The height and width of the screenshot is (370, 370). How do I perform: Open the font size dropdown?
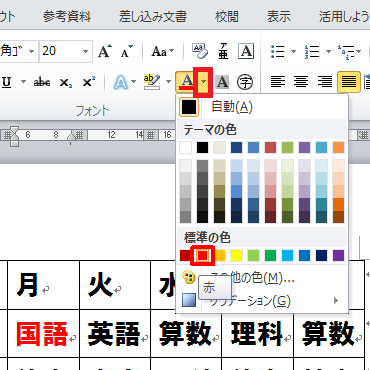pos(85,51)
